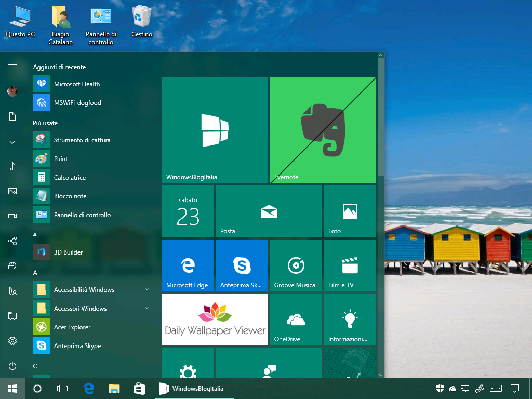Viewport: 532px width, 399px height.
Task: Open Store icon on taskbar
Action: pyautogui.click(x=139, y=389)
